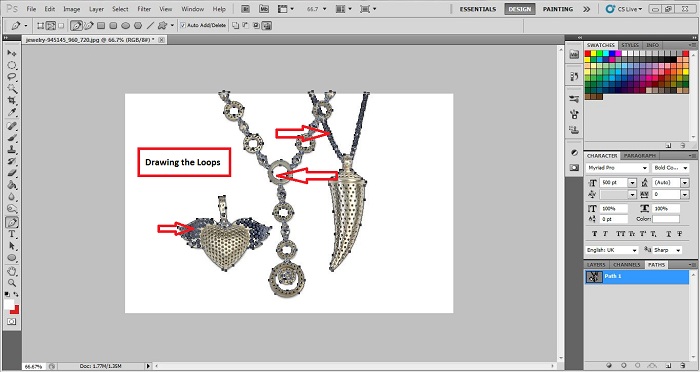The height and width of the screenshot is (372, 700).
Task: Click the foreground color box
Action: tap(9, 304)
